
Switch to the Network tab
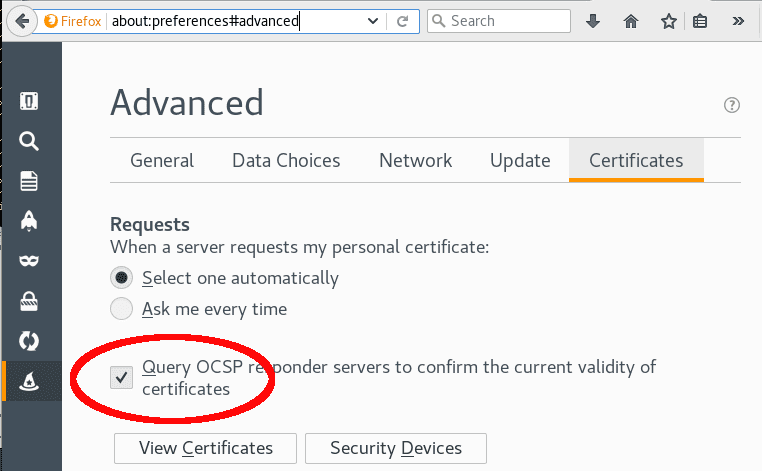[416, 160]
